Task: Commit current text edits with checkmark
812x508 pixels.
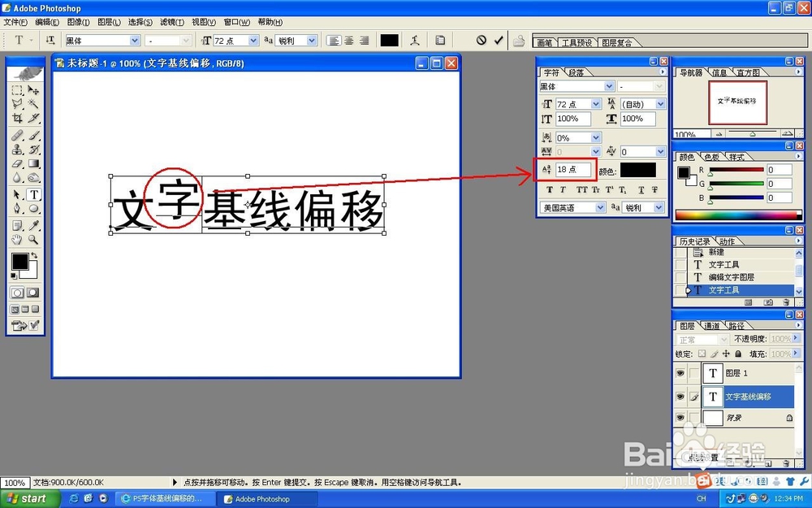Action: 499,40
